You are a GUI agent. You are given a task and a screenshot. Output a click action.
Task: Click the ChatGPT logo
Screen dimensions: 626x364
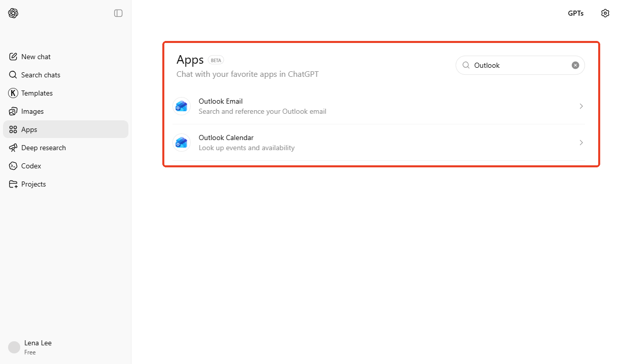click(13, 13)
